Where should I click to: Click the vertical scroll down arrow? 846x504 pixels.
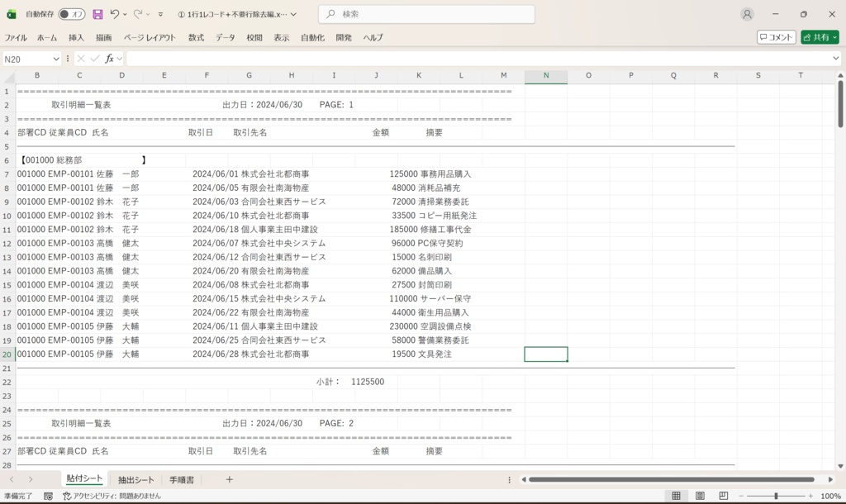click(840, 466)
